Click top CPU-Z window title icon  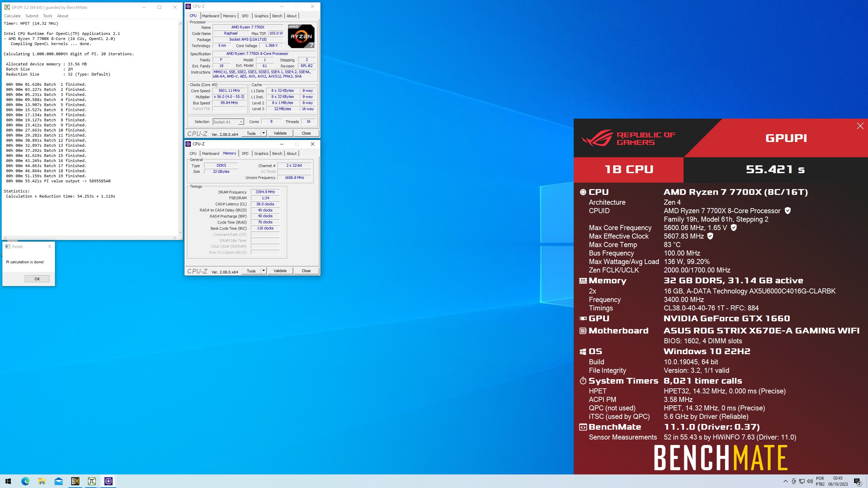[x=188, y=6]
